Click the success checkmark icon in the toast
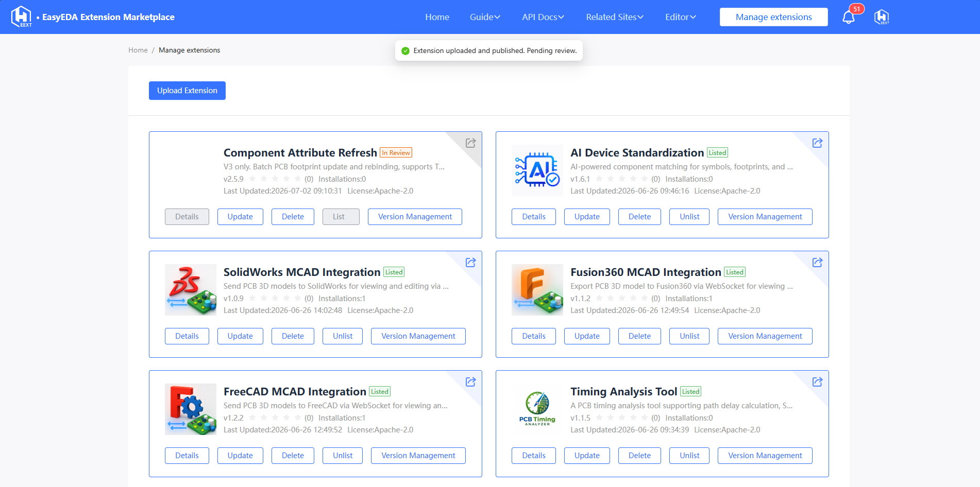The width and height of the screenshot is (980, 487). tap(405, 50)
